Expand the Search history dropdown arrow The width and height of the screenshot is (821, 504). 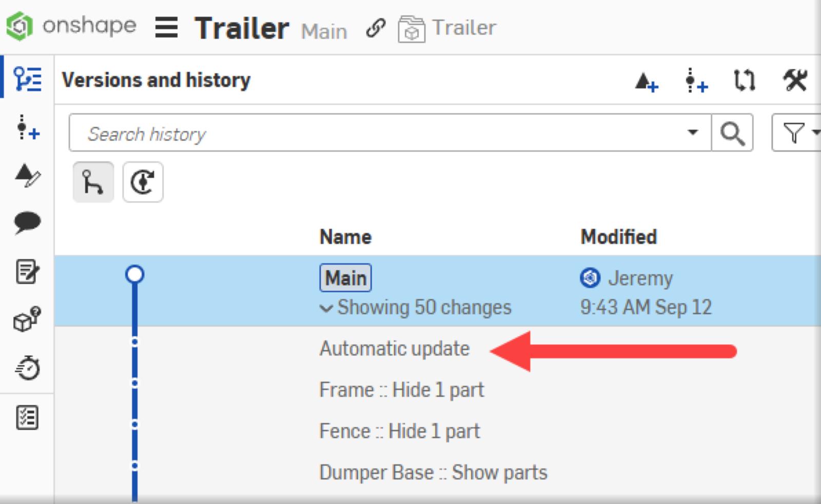(693, 133)
